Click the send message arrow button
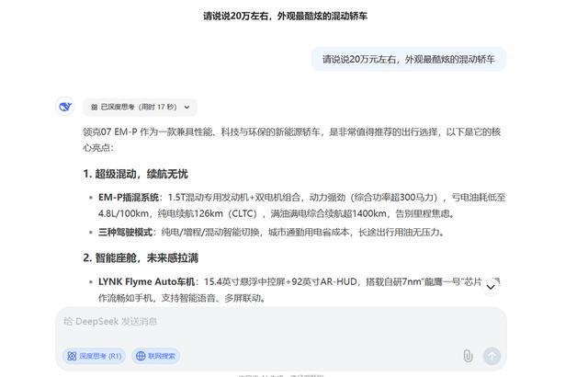Viewport: 588px width, 377px height. pos(492,356)
